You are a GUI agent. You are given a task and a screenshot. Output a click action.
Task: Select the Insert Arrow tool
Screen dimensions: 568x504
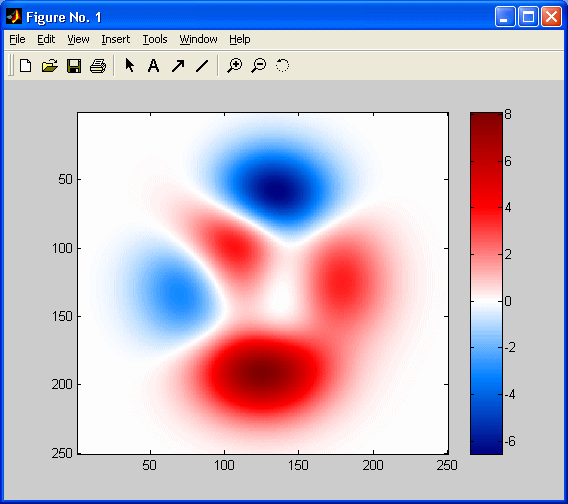pos(178,66)
